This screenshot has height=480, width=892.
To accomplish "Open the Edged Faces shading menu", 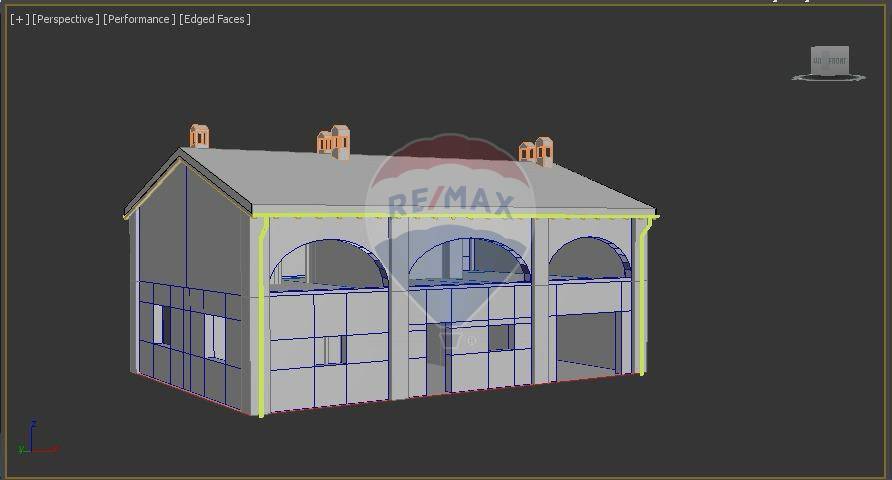I will [x=215, y=19].
